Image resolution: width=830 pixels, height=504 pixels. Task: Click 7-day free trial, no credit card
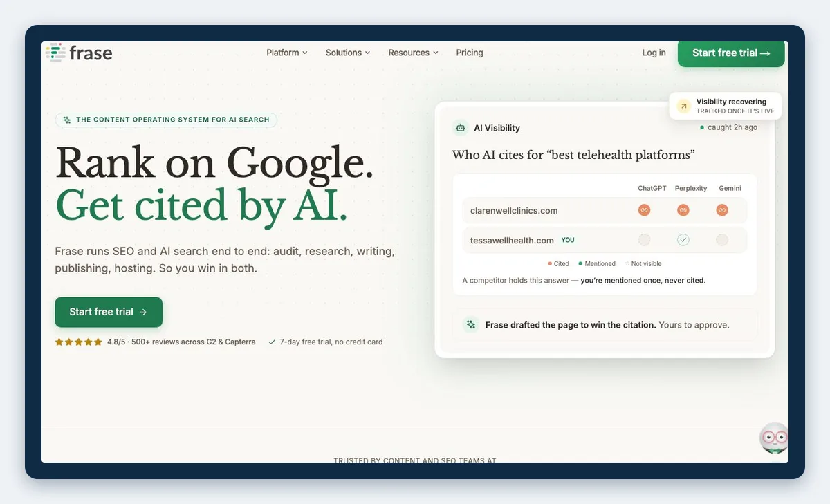[331, 342]
